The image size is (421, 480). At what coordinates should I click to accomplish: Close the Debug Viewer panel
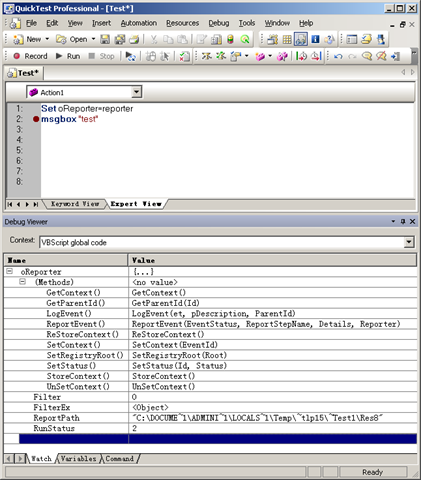click(x=412, y=221)
